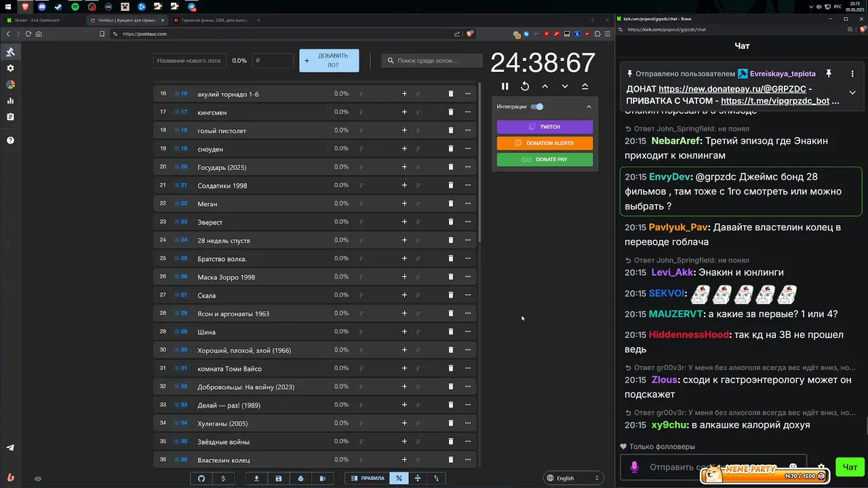Open the help question mark sidebar icon
The image size is (868, 488).
point(10,140)
